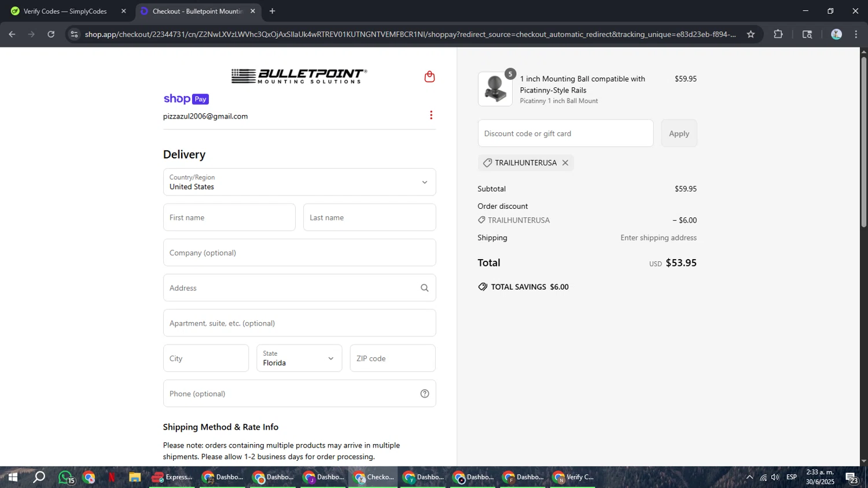Click the Apartment, suite, etc. field
Image resolution: width=868 pixels, height=488 pixels.
(x=299, y=323)
